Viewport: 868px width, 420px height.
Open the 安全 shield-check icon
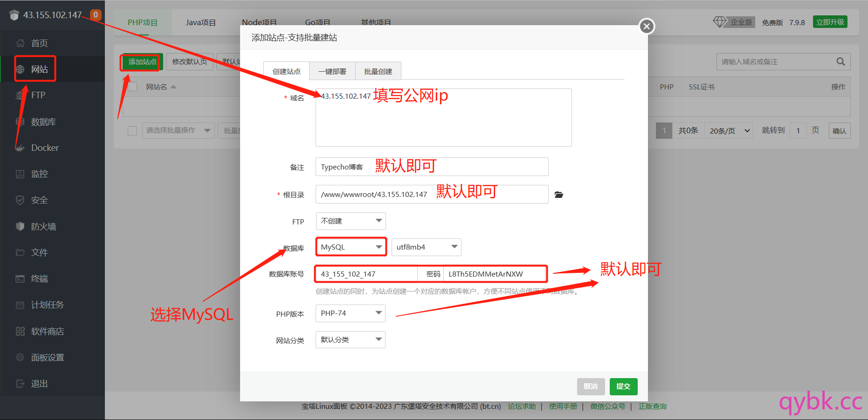pyautogui.click(x=20, y=200)
